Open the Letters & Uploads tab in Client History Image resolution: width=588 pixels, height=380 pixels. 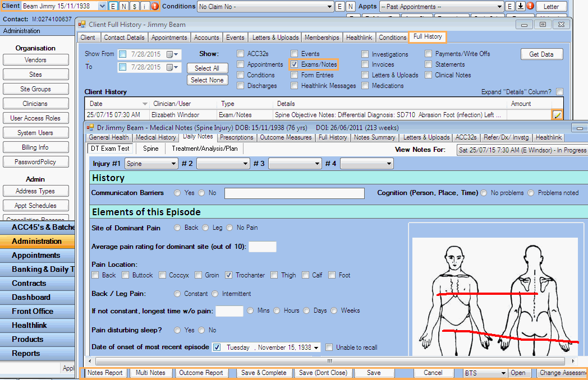[x=275, y=38]
